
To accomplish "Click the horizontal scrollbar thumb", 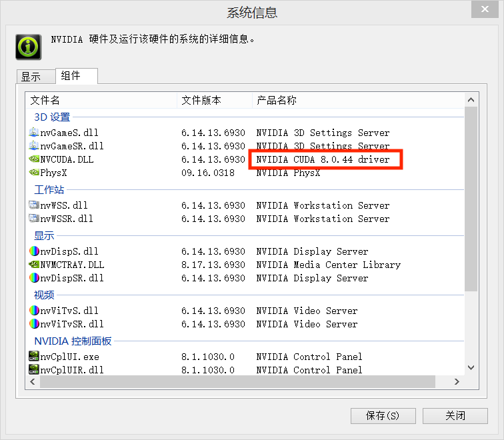I will pos(237,381).
